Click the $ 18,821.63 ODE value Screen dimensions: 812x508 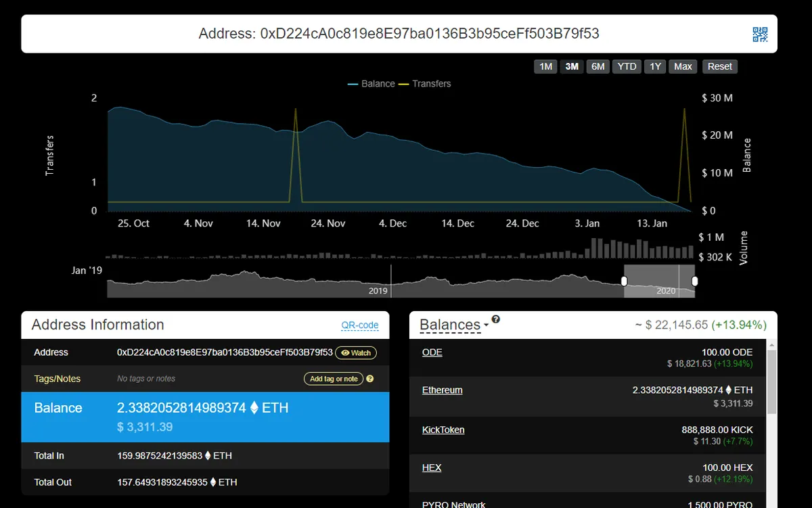click(689, 364)
